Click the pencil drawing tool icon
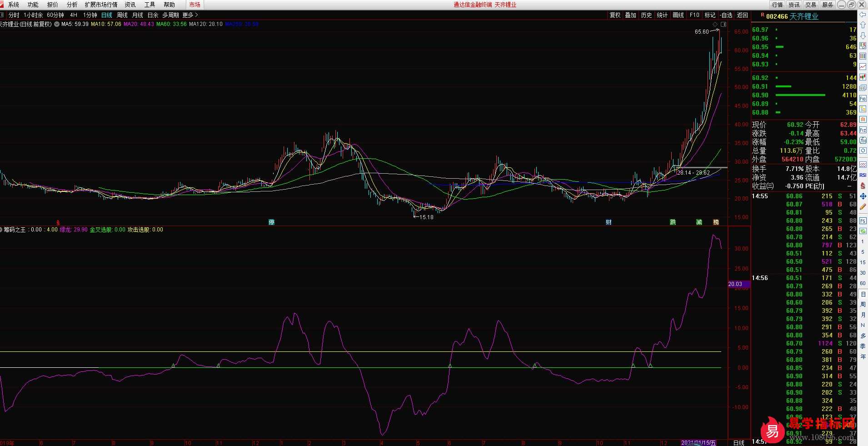 (x=863, y=207)
